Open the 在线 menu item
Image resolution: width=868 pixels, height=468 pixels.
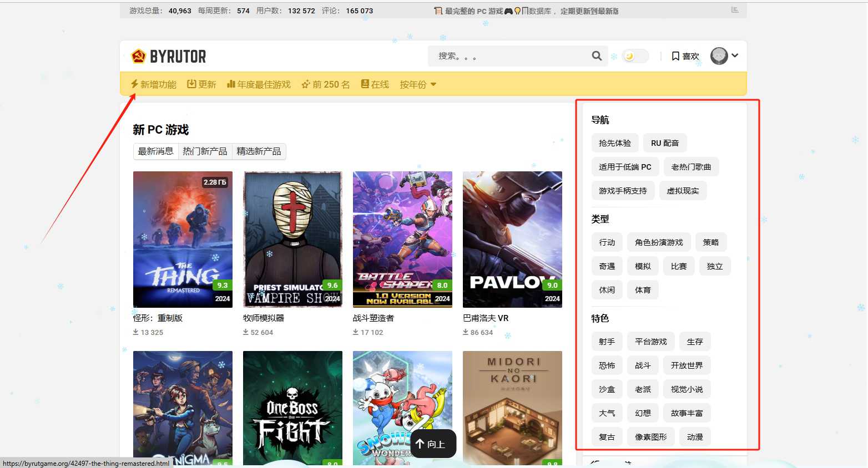pyautogui.click(x=375, y=84)
